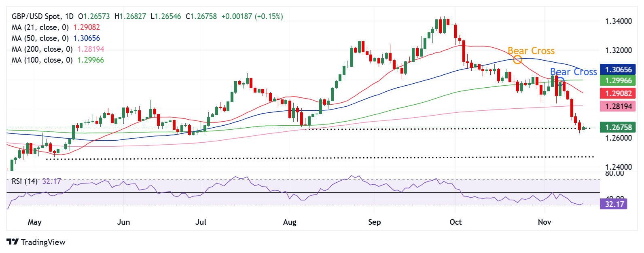
Task: Click the orange Bear Cross text annotation
Action: [x=531, y=51]
